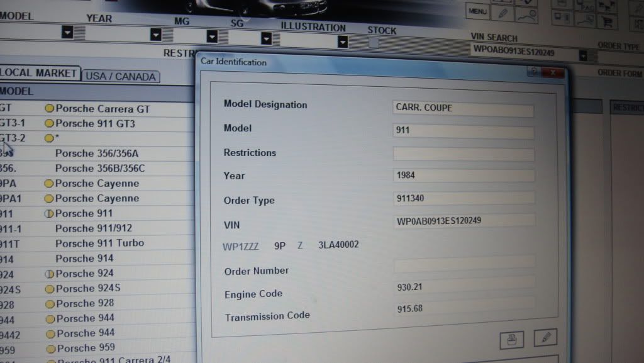Open the VIN SEARCH dropdown arrow
Image resolution: width=644 pixels, height=363 pixels.
coord(583,55)
